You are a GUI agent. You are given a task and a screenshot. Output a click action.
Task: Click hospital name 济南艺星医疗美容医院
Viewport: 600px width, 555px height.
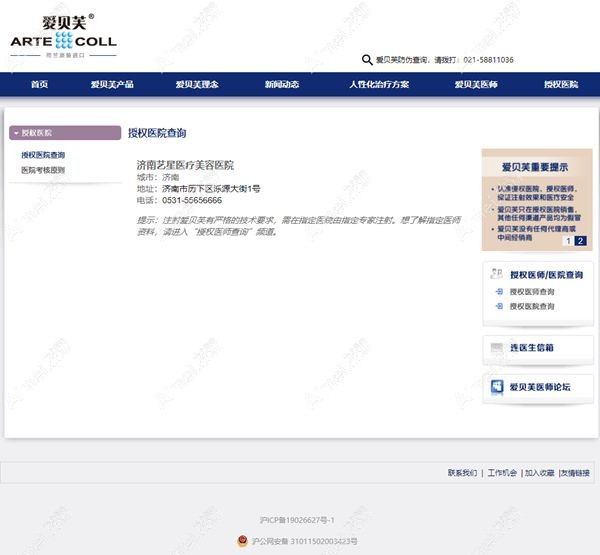pos(185,165)
